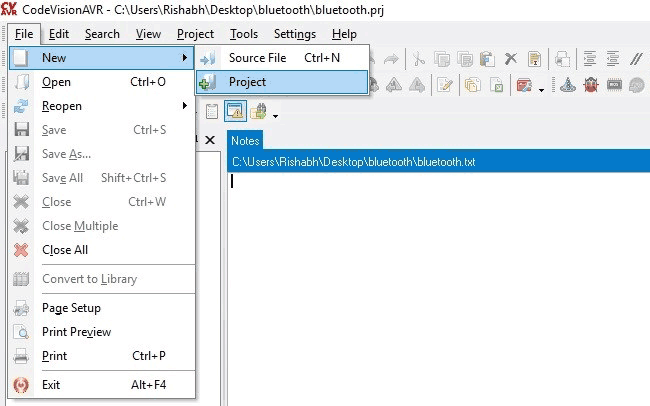
Task: Select Source File in New submenu
Action: click(x=257, y=58)
